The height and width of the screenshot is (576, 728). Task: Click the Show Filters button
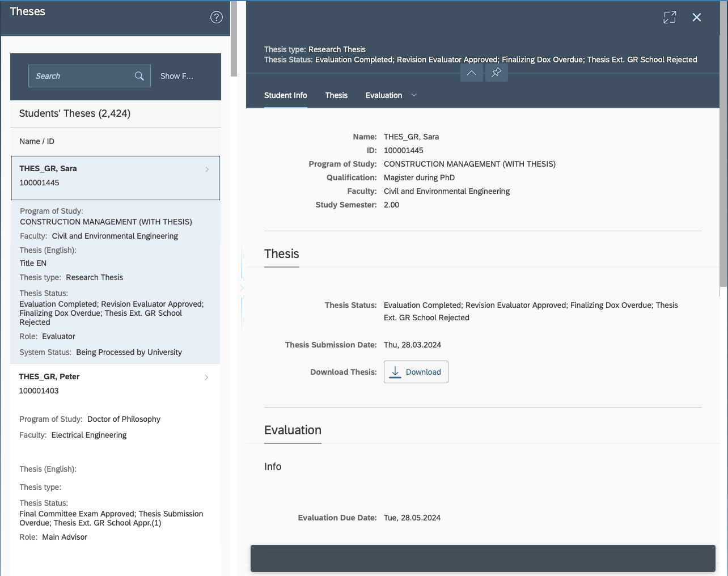coord(177,76)
